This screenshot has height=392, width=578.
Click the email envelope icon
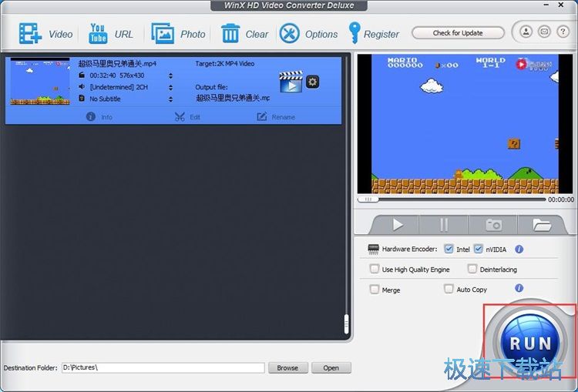tap(544, 32)
